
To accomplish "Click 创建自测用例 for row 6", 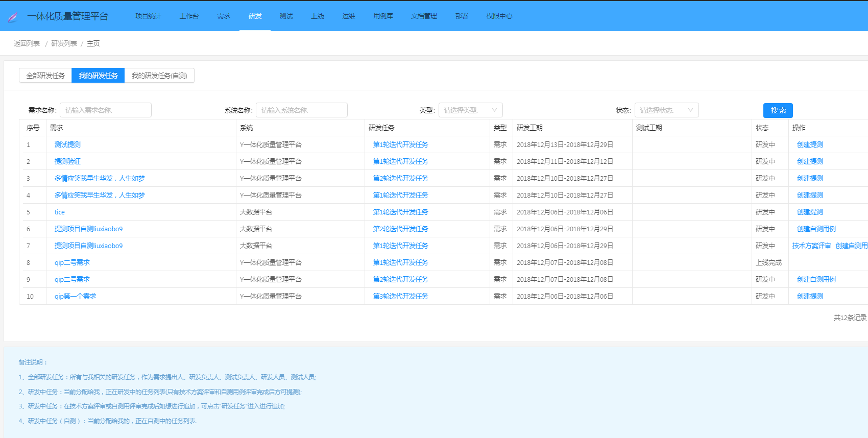I will pos(816,229).
